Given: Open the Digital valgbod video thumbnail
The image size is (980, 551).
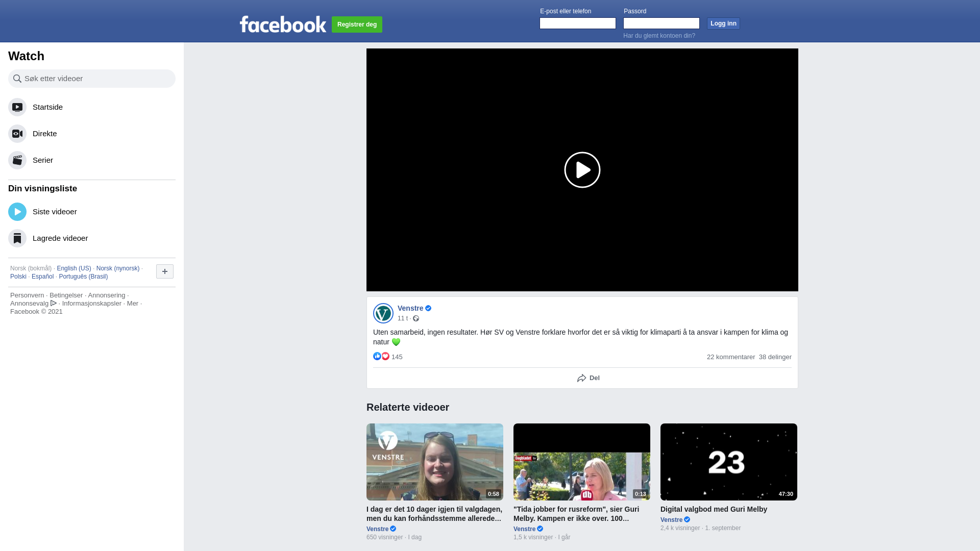Looking at the screenshot, I should 728,462.
